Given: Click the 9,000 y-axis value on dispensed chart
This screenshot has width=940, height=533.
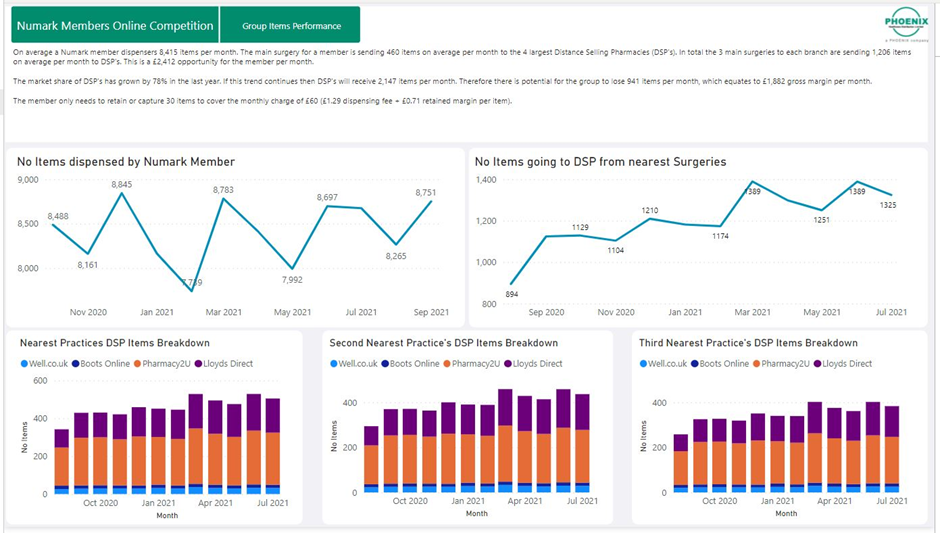Looking at the screenshot, I should [x=28, y=179].
